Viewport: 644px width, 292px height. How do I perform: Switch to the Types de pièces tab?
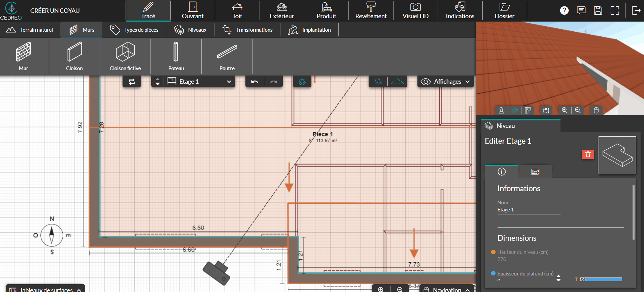pos(134,30)
